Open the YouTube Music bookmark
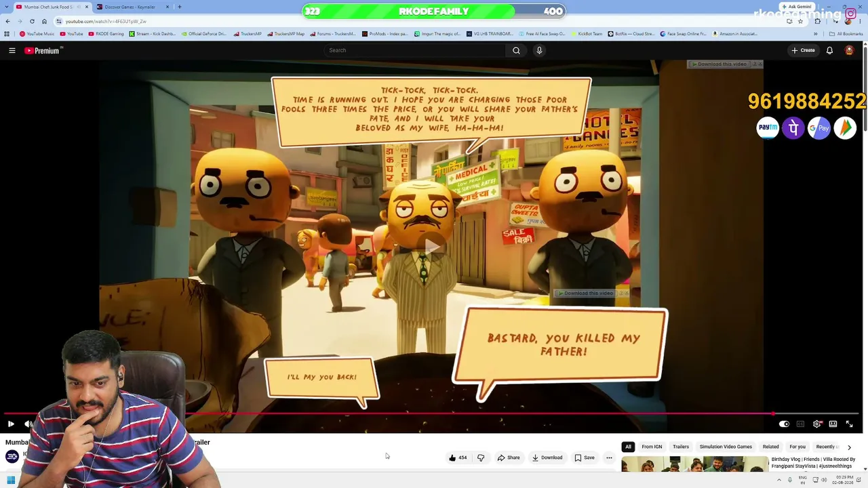 coord(37,34)
